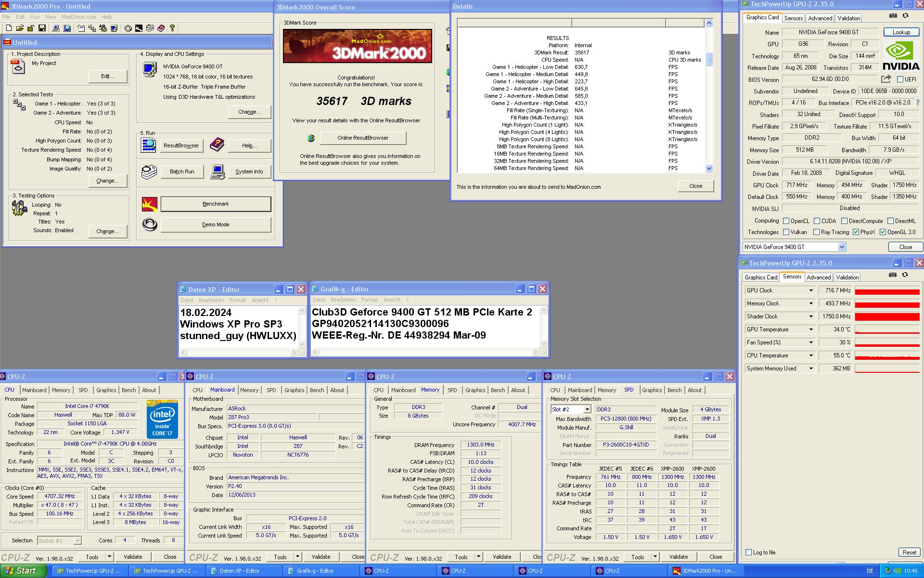Click the Windows Start button

(24, 571)
